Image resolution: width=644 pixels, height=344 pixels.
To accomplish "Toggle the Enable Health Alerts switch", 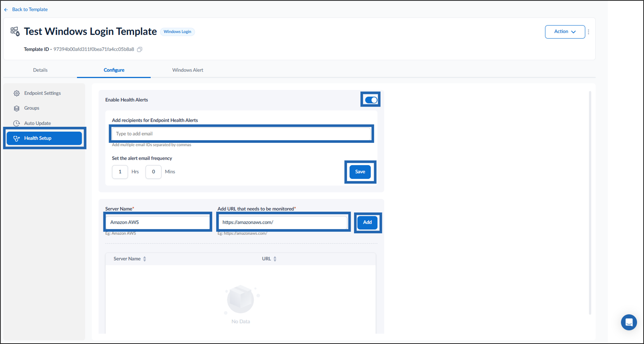I will click(371, 100).
